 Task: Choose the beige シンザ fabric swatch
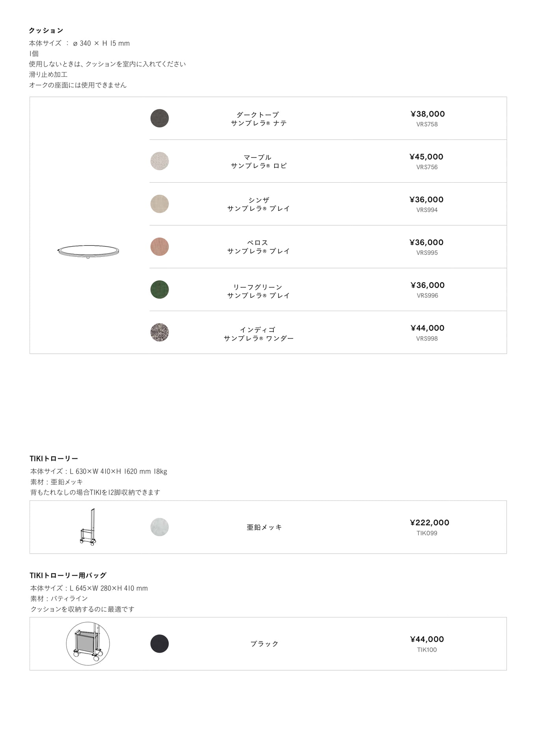coord(160,204)
